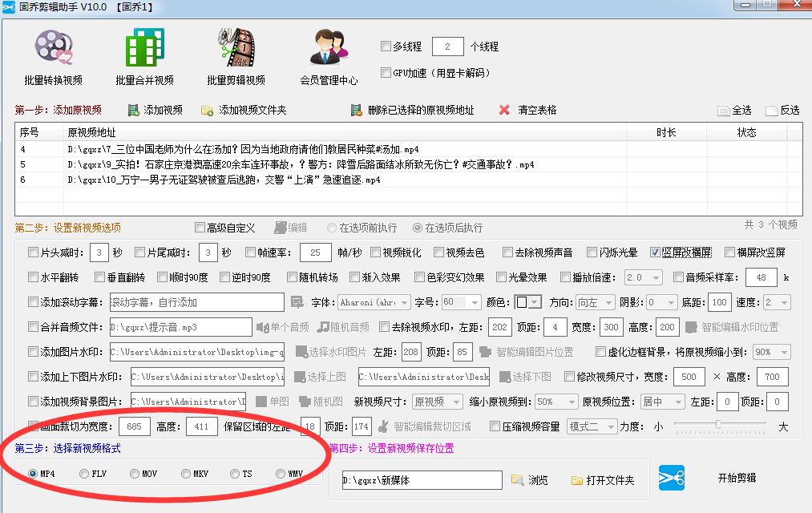The width and height of the screenshot is (812, 513).
Task: Toggle 高级自定义 checkbox
Action: coord(200,228)
